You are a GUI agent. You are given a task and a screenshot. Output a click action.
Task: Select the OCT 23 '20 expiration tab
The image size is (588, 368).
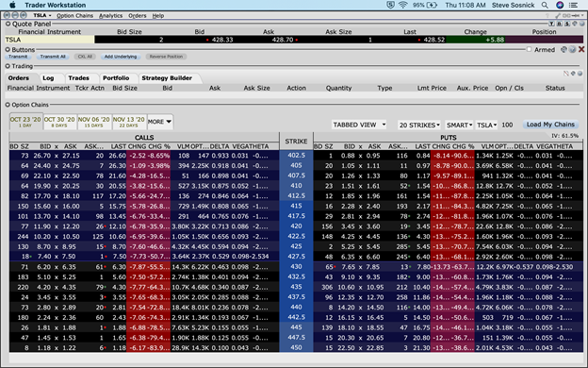(x=25, y=122)
